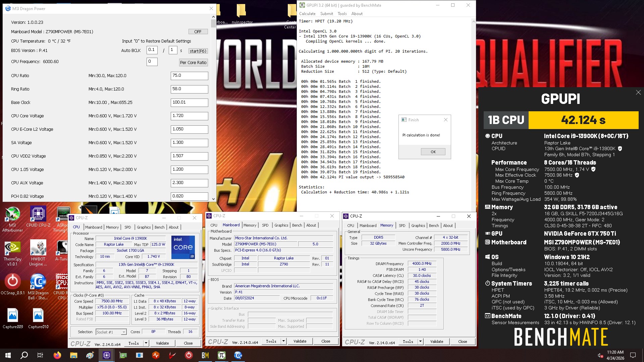Click Tools button in left CPU-Z
Viewport: 644px width, 362px height.
[133, 343]
